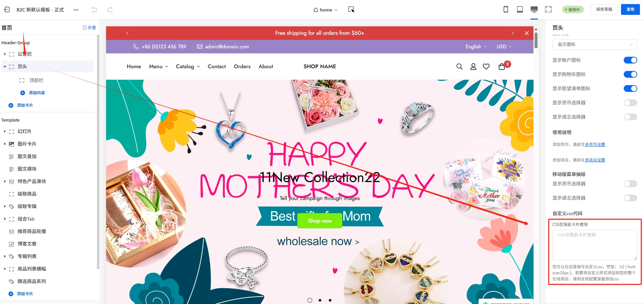Expand the 幻灯片 tree item
Image resolution: width=644 pixels, height=304 pixels.
click(x=5, y=131)
